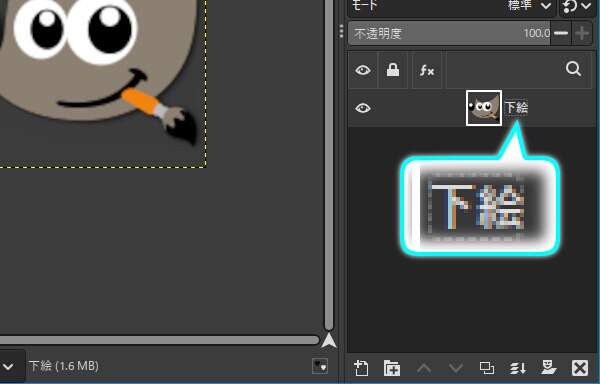This screenshot has height=384, width=600.
Task: Merge layers with the merge down icon
Action: [518, 368]
